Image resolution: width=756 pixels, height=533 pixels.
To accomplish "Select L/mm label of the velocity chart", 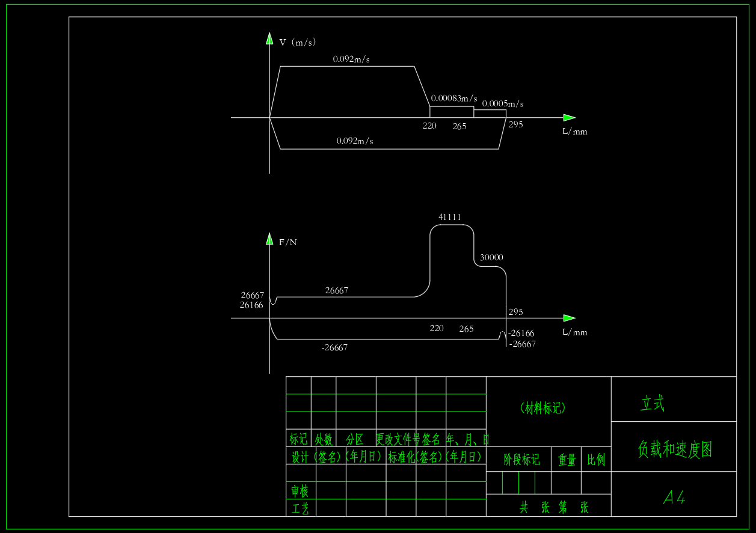I will pyautogui.click(x=575, y=132).
